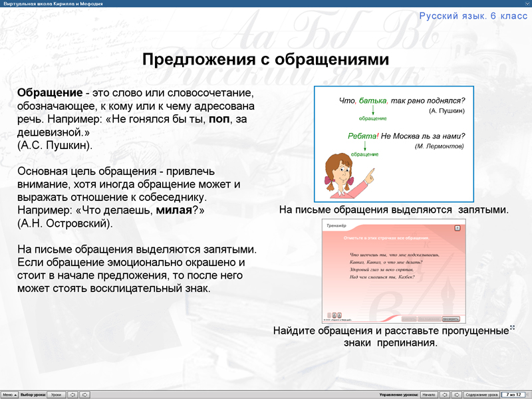Click the next lesson arrow beside «Уроки»

point(84,394)
